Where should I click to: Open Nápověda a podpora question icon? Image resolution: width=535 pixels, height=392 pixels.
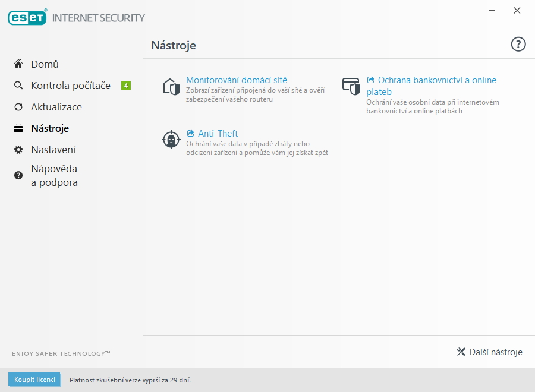coord(18,175)
